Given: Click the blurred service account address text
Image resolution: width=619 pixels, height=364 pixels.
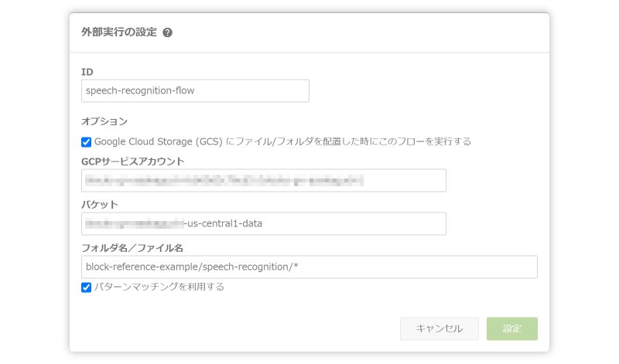Looking at the screenshot, I should point(224,181).
